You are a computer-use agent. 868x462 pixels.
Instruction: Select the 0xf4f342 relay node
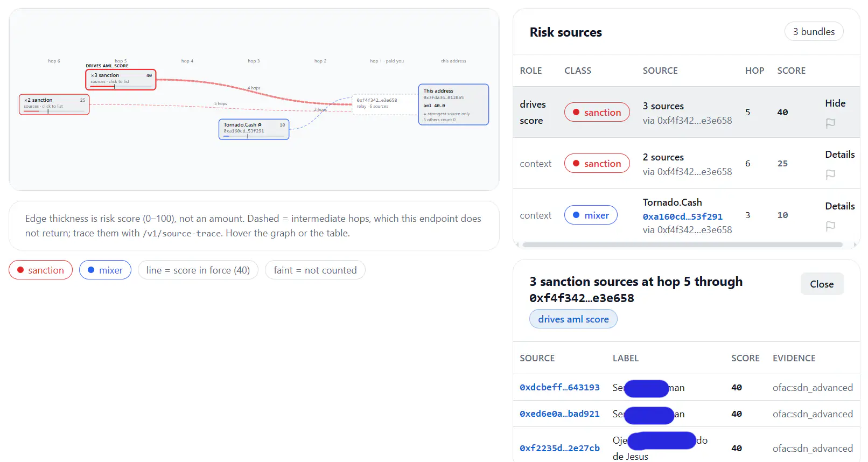[386, 103]
